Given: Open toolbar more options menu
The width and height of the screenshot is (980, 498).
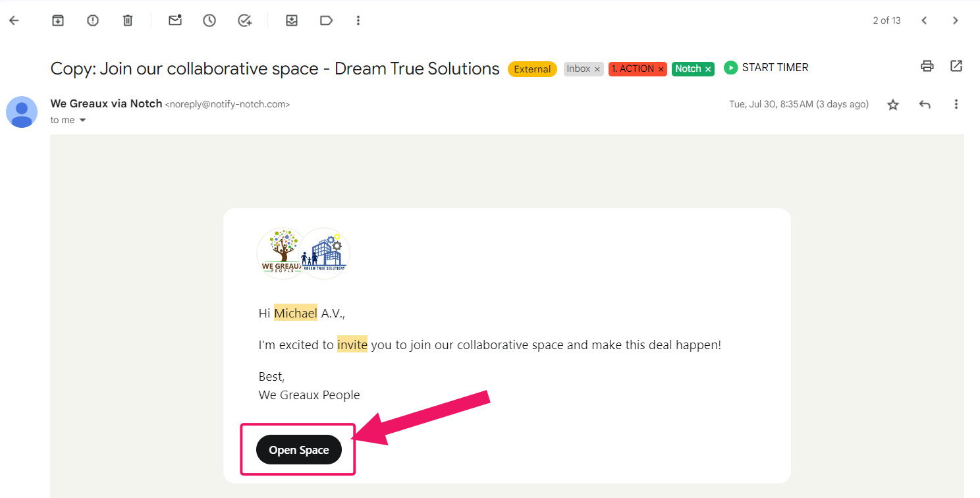Looking at the screenshot, I should pyautogui.click(x=358, y=20).
